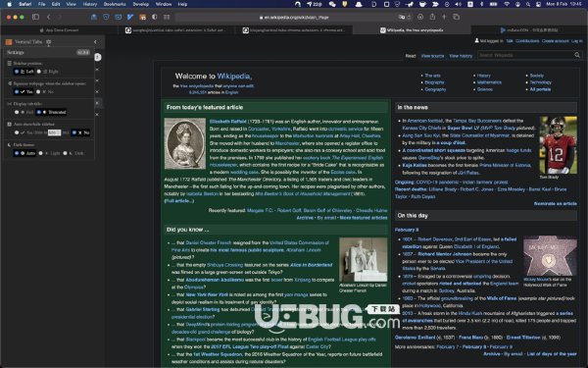Open the Apple menu

tap(10, 4)
